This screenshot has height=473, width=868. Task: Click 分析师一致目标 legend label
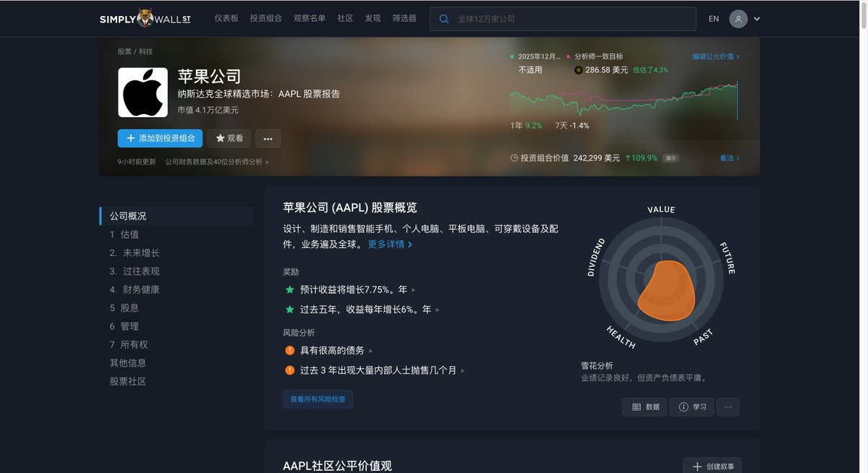(598, 56)
